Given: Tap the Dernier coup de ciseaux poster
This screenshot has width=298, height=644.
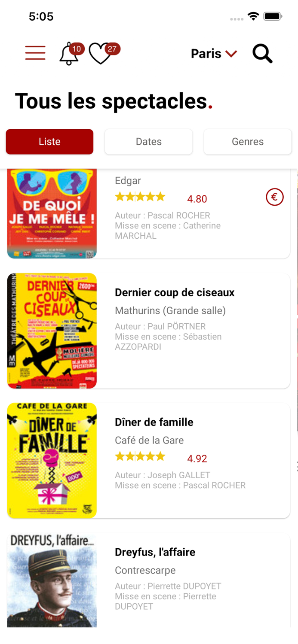Looking at the screenshot, I should tap(52, 331).
